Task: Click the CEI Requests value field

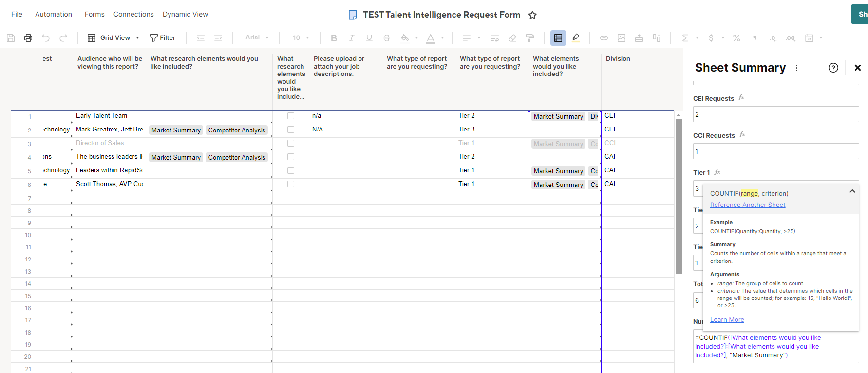Action: (x=776, y=114)
